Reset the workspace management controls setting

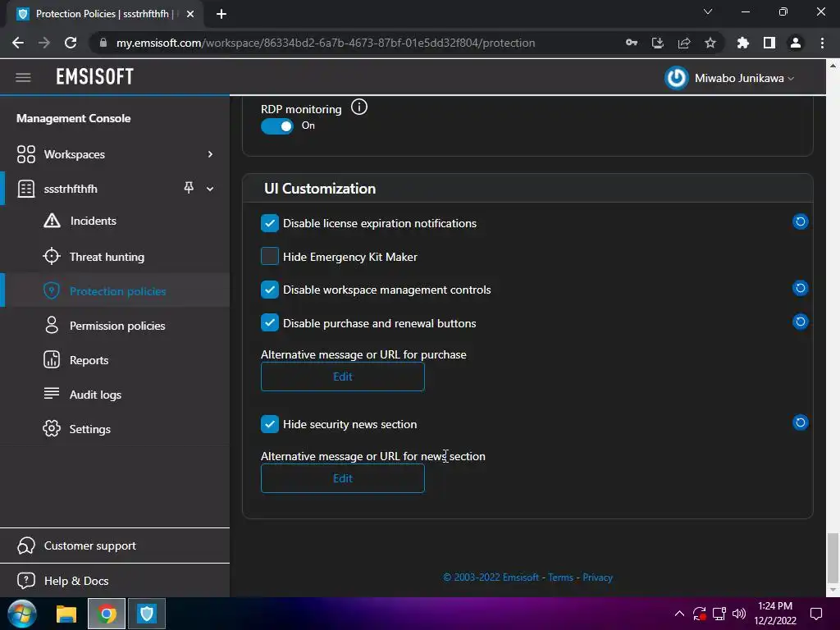[800, 288]
